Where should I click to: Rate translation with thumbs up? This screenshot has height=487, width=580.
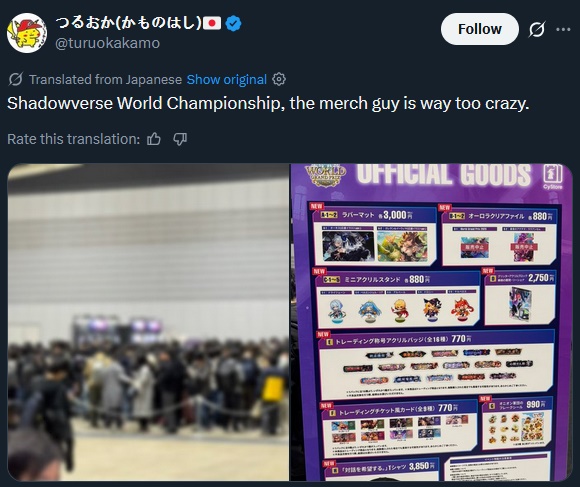154,139
